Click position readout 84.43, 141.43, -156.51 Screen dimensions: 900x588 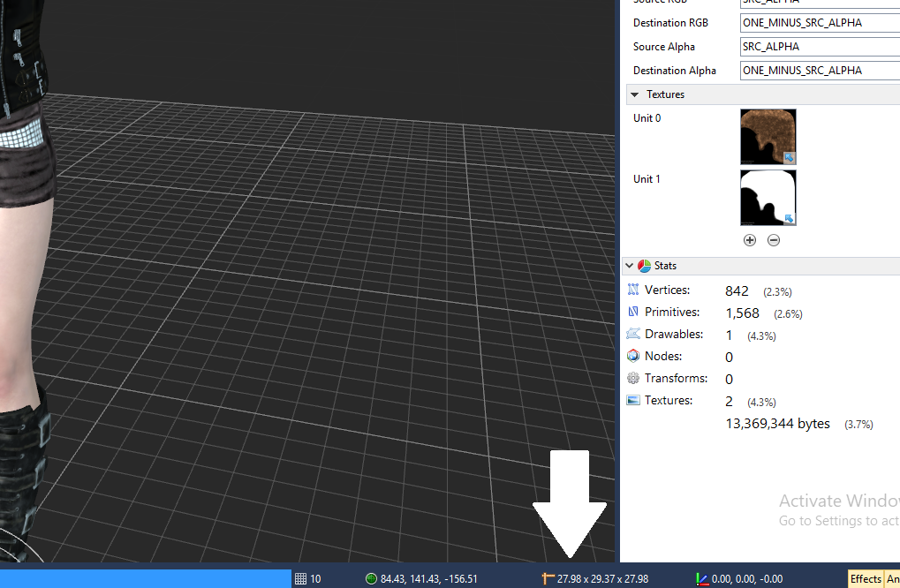[x=428, y=579]
